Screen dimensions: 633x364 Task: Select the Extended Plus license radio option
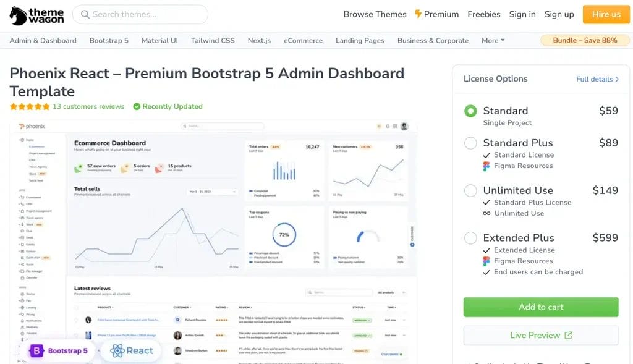click(x=470, y=238)
